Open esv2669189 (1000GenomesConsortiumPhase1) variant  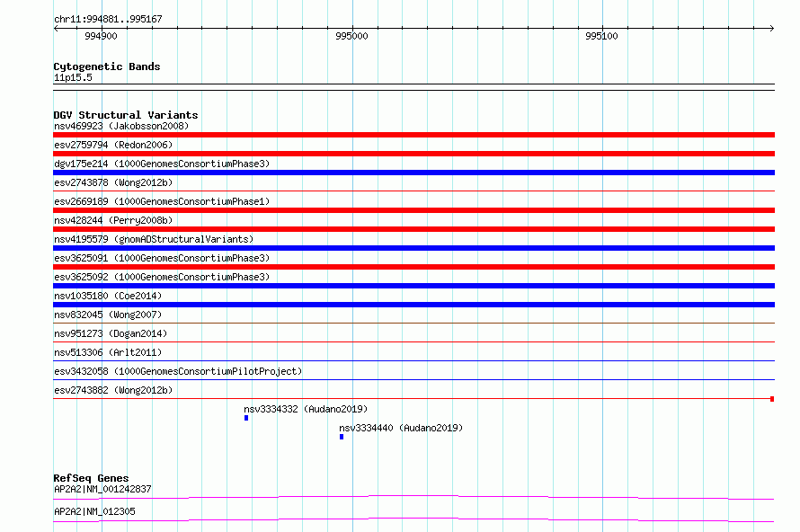pyautogui.click(x=162, y=201)
